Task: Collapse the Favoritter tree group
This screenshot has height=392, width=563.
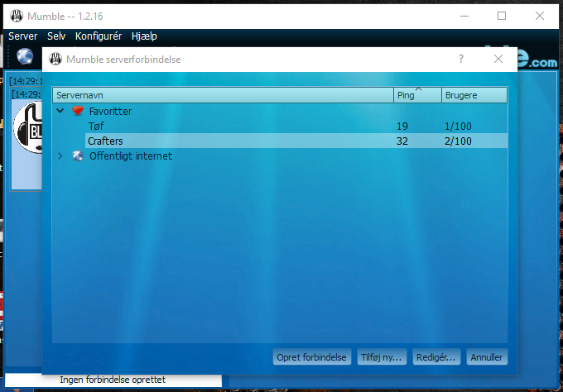Action: point(60,111)
